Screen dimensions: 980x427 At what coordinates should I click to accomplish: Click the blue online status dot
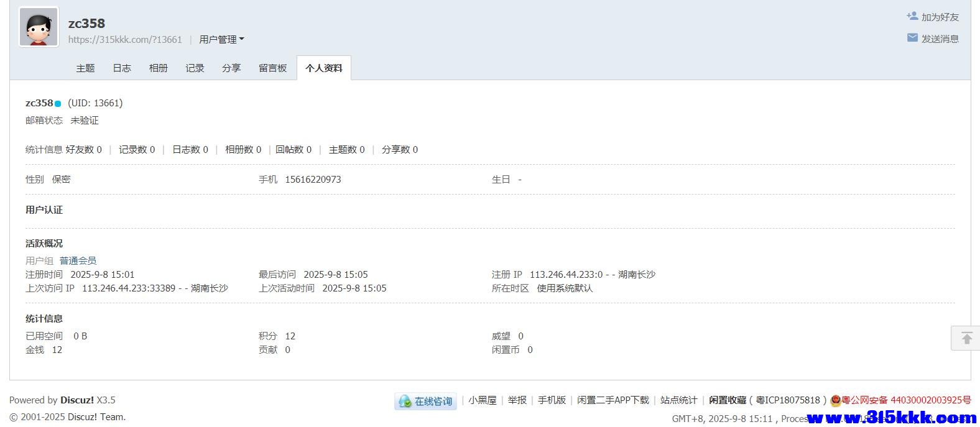58,104
